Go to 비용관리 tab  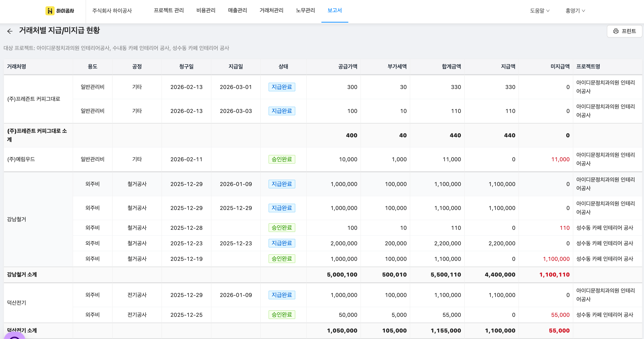click(x=206, y=10)
